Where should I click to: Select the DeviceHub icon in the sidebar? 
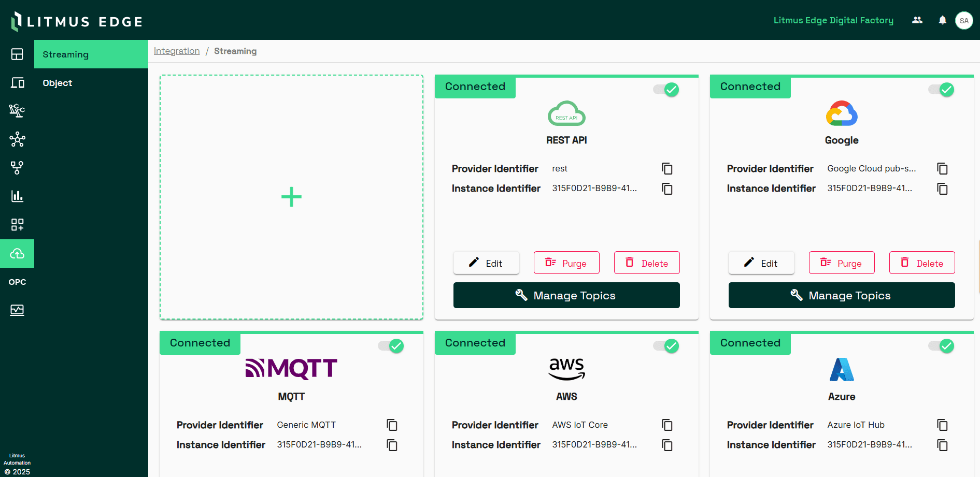pos(18,83)
